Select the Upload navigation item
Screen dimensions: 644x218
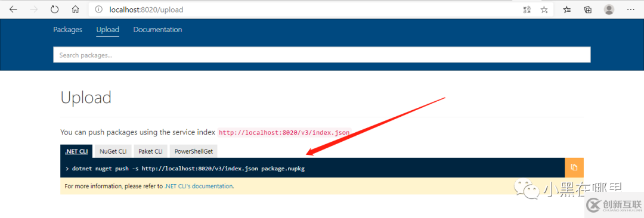[x=107, y=30]
